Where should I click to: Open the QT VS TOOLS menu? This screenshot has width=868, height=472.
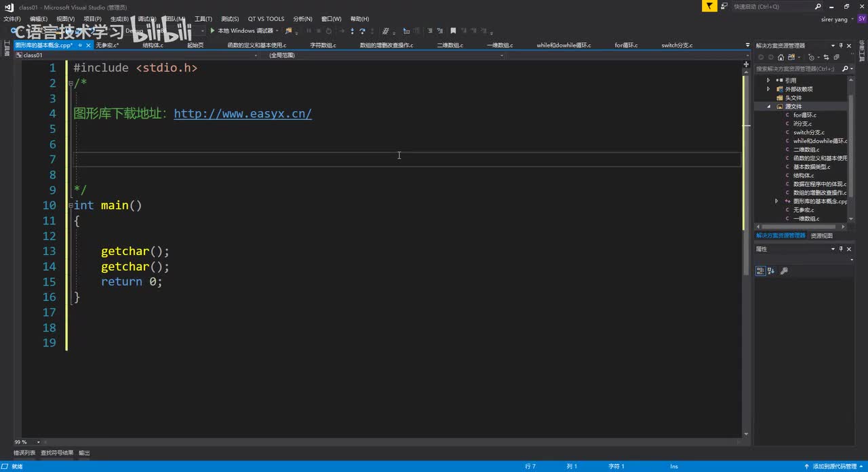click(x=267, y=19)
